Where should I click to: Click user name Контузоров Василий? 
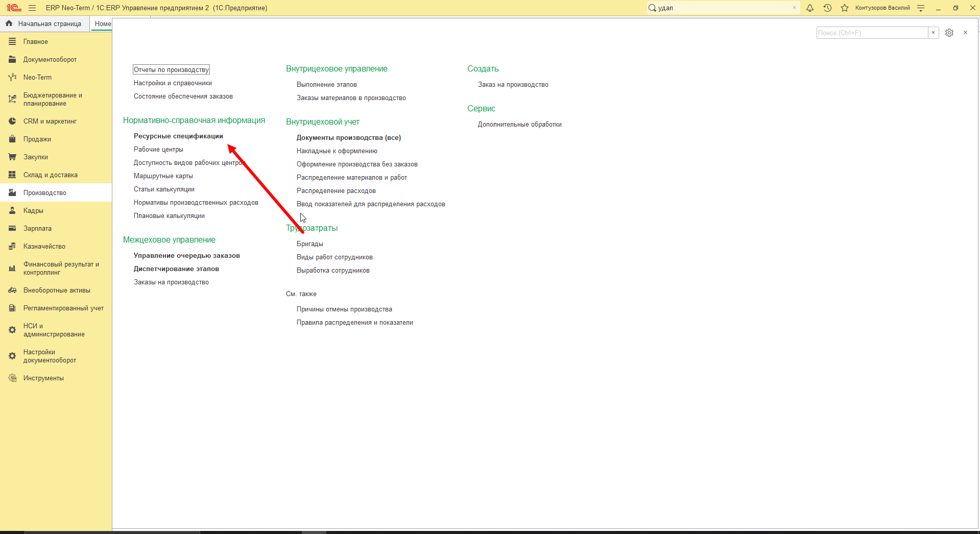tap(882, 8)
